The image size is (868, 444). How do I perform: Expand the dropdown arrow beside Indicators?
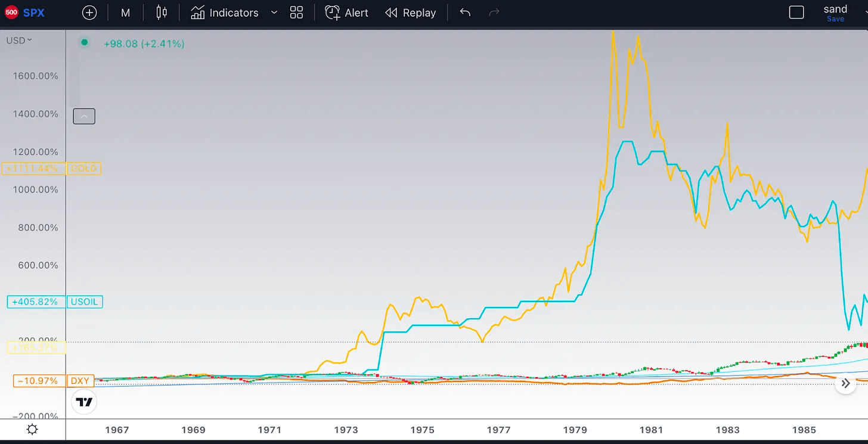coord(274,13)
